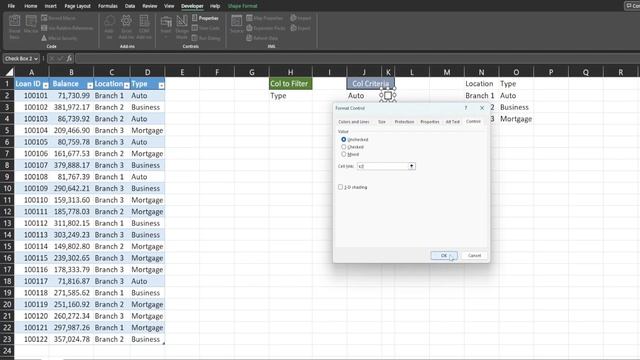Click the help question mark in Format Control

tap(466, 108)
